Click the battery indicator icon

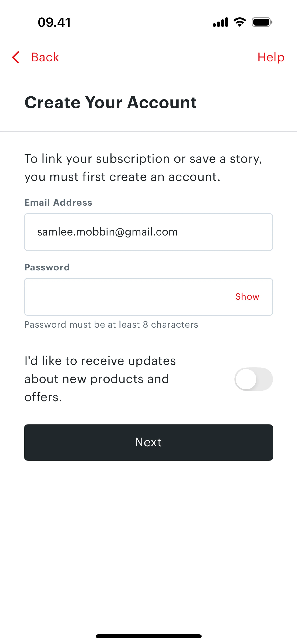tap(262, 22)
